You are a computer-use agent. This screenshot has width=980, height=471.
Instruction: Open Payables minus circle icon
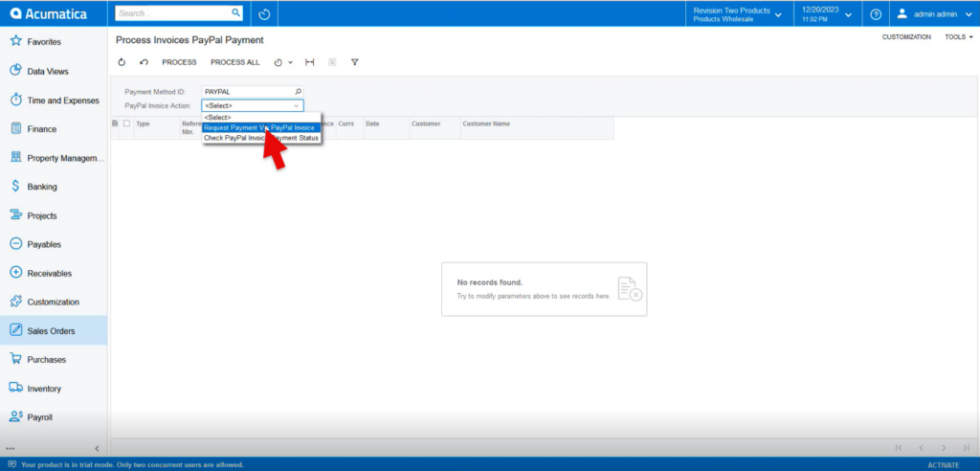[16, 244]
